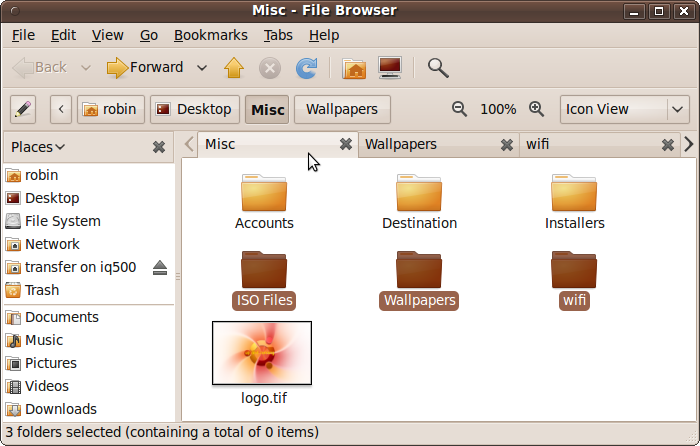The width and height of the screenshot is (700, 446).
Task: Open the Help menu
Action: coord(324,35)
